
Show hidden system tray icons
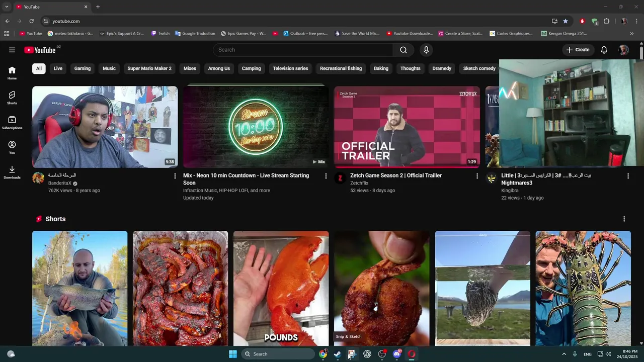point(564,354)
